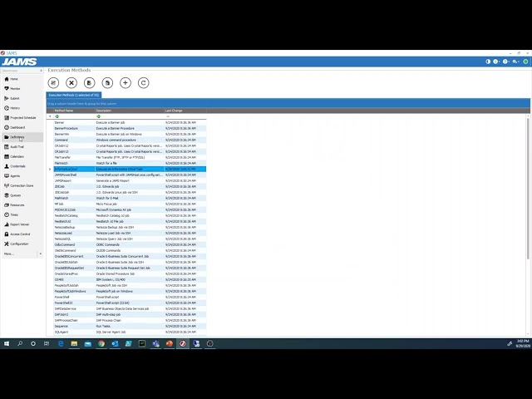Click the vertical scrollbar of the grid

(528, 189)
